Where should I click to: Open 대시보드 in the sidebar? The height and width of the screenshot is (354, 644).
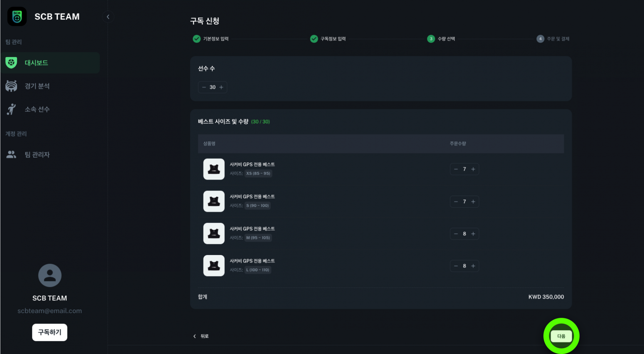click(36, 63)
